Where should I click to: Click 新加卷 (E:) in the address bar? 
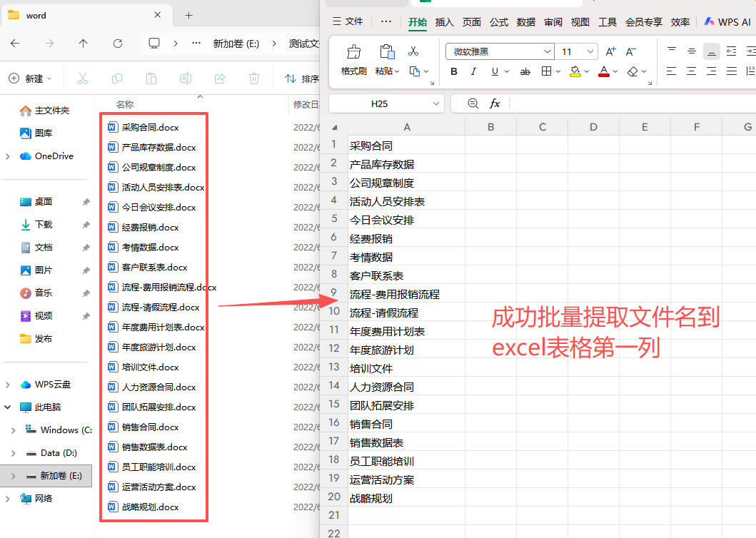point(236,44)
